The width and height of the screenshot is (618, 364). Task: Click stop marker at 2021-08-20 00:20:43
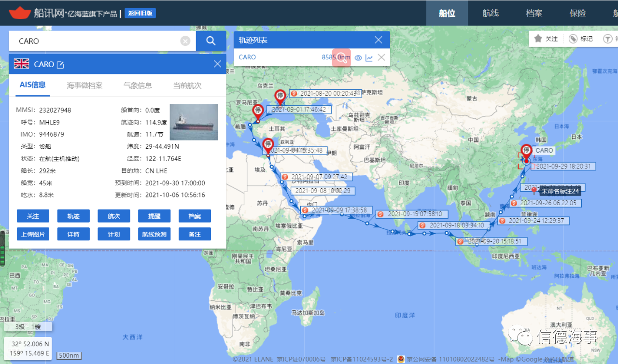(x=280, y=97)
